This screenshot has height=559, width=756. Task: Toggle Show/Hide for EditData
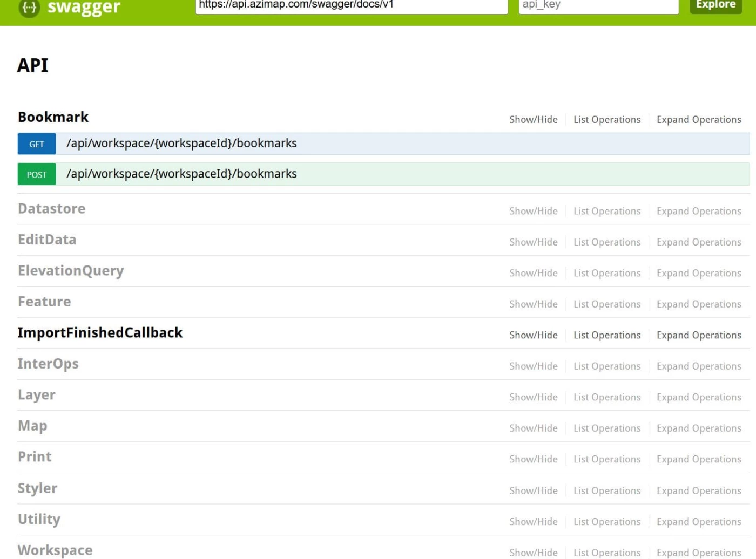pyautogui.click(x=533, y=242)
